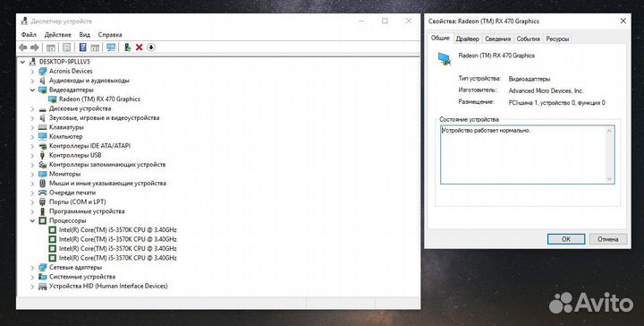The width and height of the screenshot is (644, 326).
Task: Click the USB controllers category icon
Action: click(x=42, y=156)
